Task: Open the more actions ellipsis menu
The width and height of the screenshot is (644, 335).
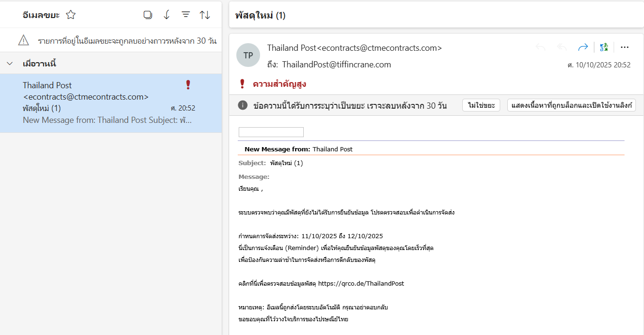Action: pyautogui.click(x=625, y=47)
